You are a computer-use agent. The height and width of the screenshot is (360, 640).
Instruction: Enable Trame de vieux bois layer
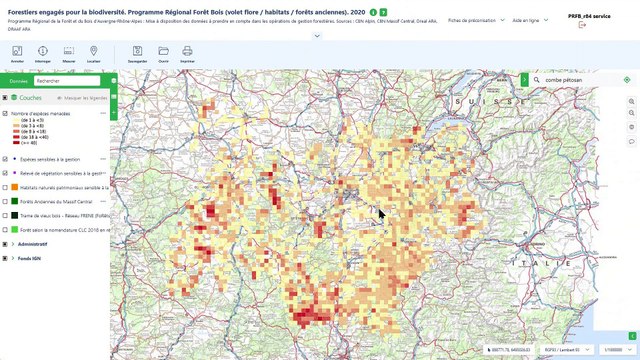[x=5, y=216]
